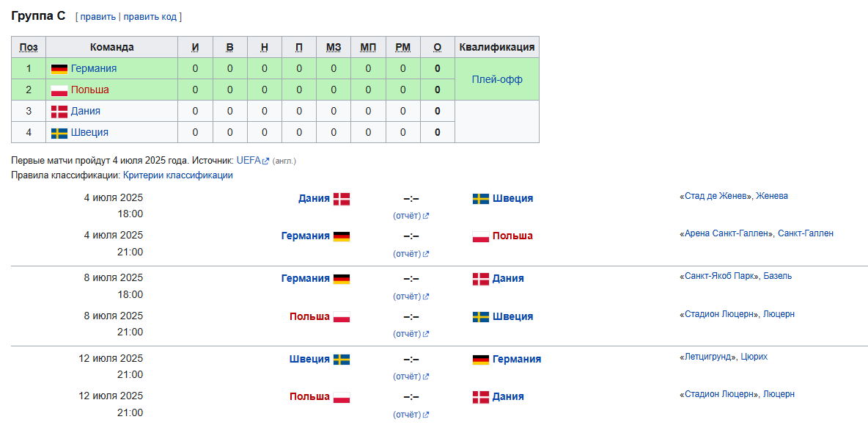Open the UEFA source link
868x433 pixels.
(x=249, y=160)
